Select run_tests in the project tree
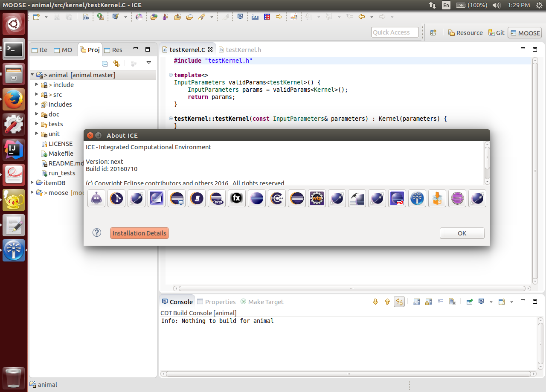The width and height of the screenshot is (546, 392). tap(62, 173)
